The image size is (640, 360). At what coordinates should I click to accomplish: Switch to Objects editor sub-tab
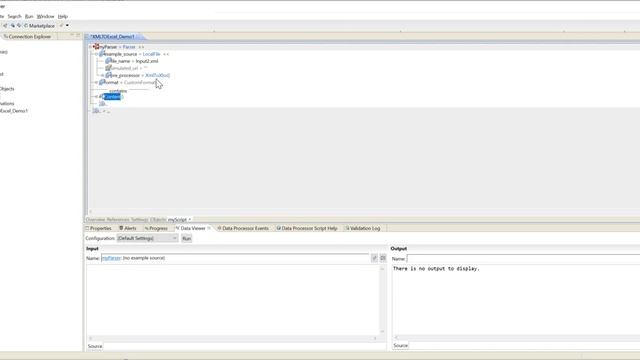[158, 220]
